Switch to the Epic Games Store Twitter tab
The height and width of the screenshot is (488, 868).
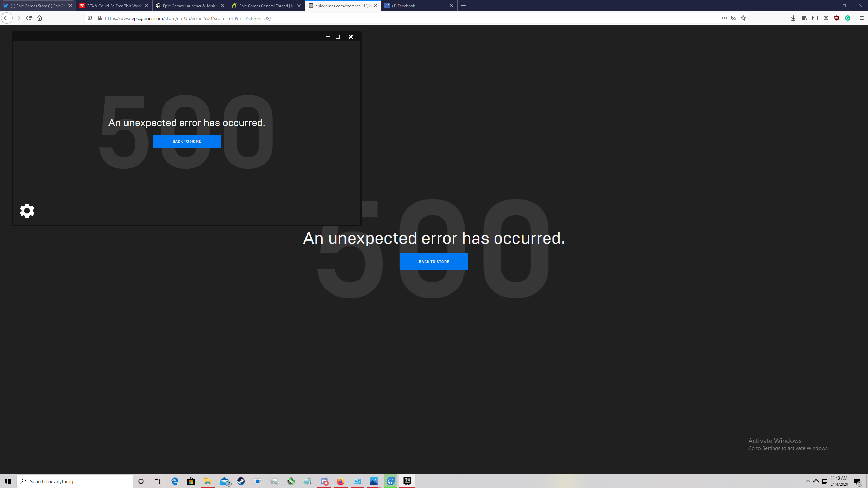[x=38, y=6]
